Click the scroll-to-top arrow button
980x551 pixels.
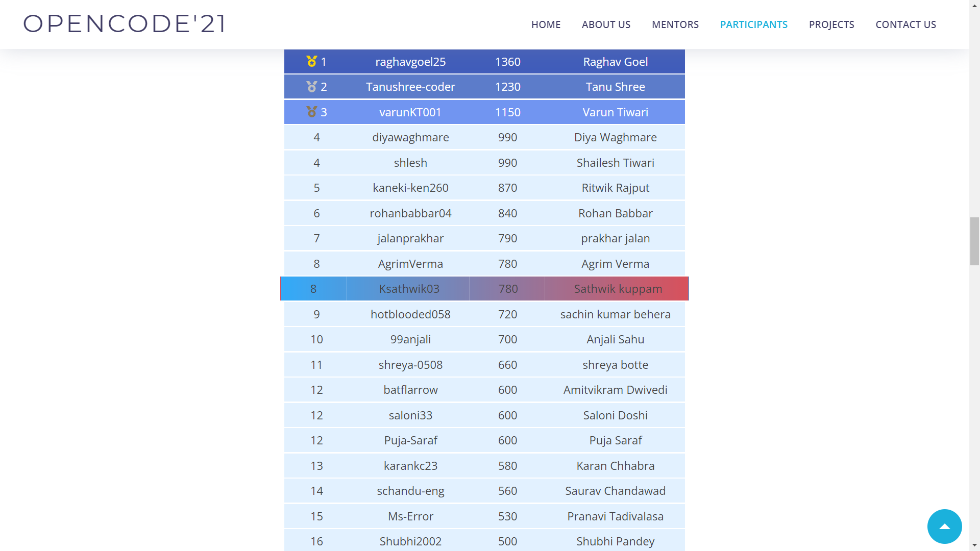(944, 526)
